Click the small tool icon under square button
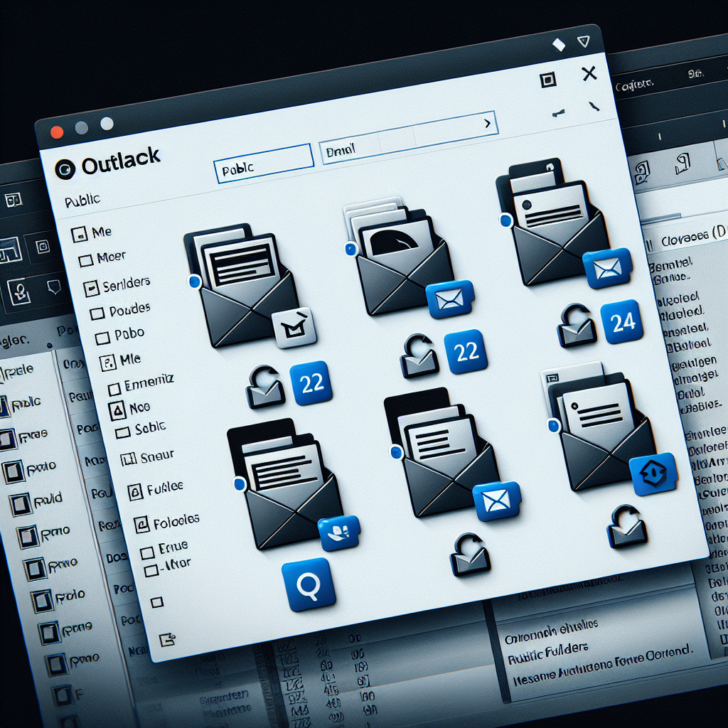728x728 pixels. (559, 112)
